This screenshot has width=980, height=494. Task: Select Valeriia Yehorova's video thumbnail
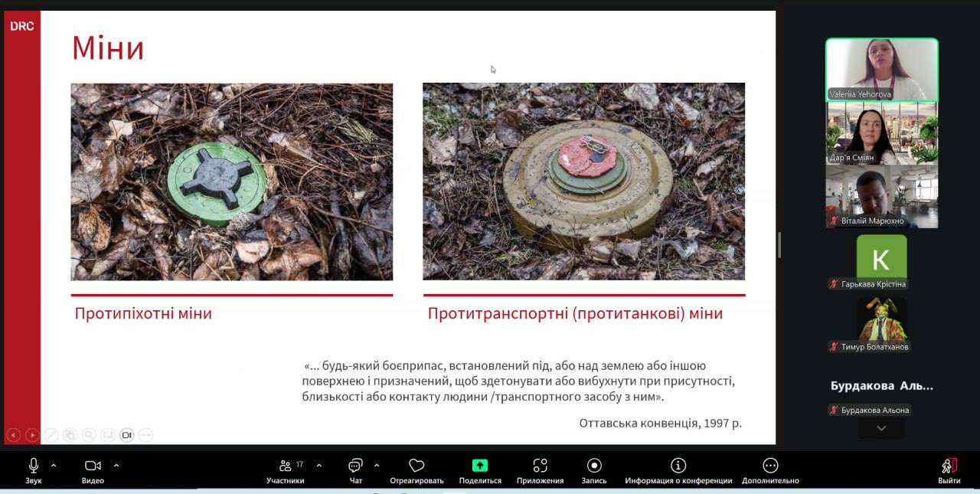[x=881, y=70]
